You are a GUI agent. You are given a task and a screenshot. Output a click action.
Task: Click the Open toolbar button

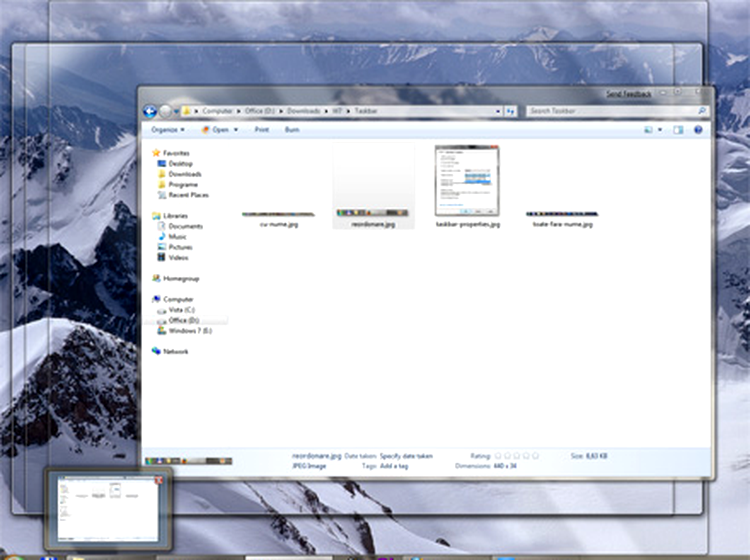(x=215, y=130)
